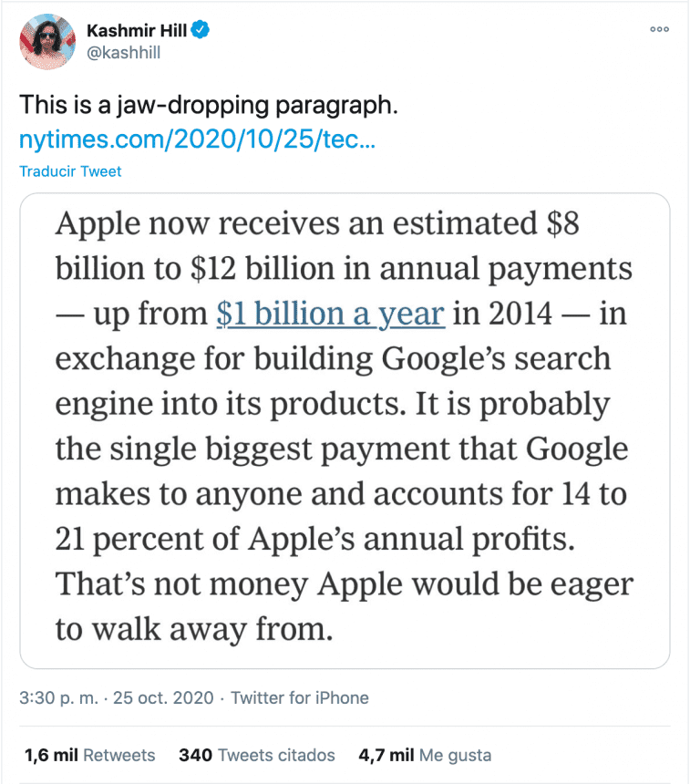The height and width of the screenshot is (784, 690).
Task: Click the Kashmir Hill display name
Action: click(x=137, y=31)
